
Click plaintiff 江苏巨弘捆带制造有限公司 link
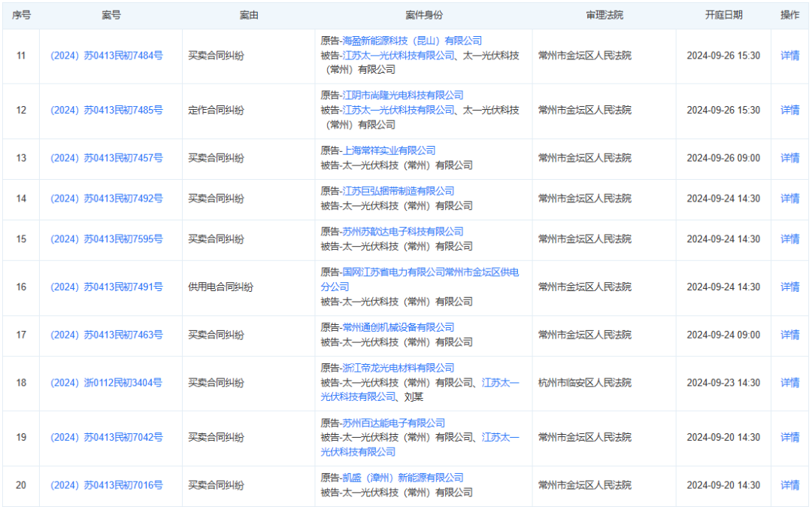click(398, 191)
